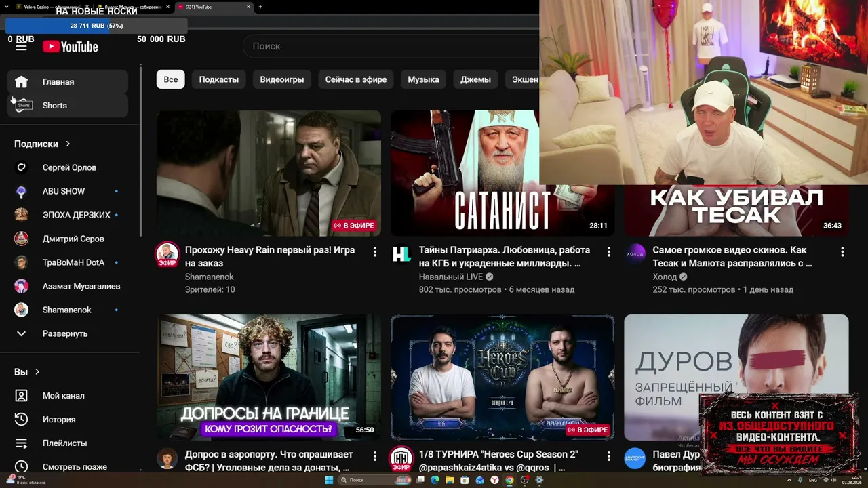Open options menu for Тайны Патриарха video

pos(608,251)
